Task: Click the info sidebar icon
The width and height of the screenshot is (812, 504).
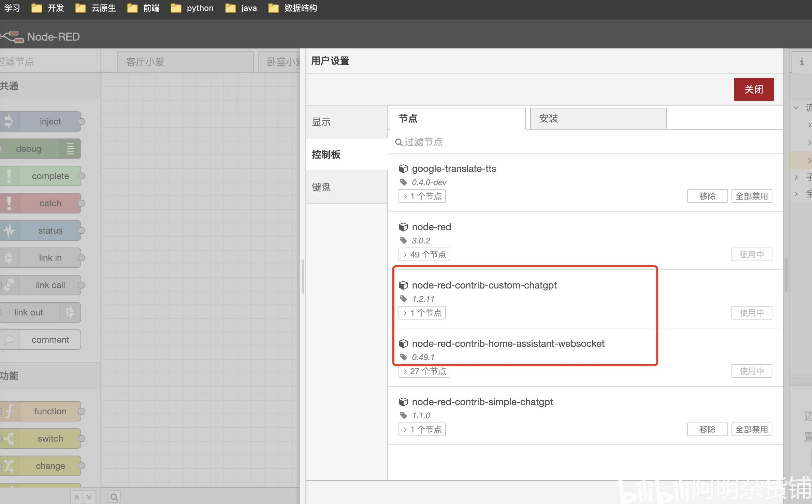Action: click(x=802, y=62)
